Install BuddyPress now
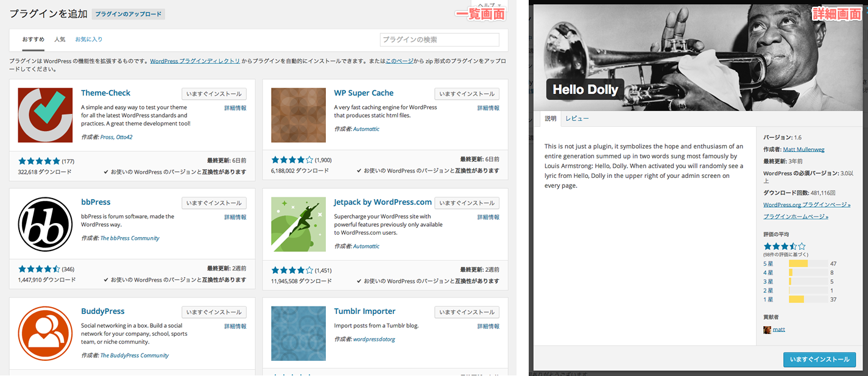The width and height of the screenshot is (868, 376). click(214, 312)
